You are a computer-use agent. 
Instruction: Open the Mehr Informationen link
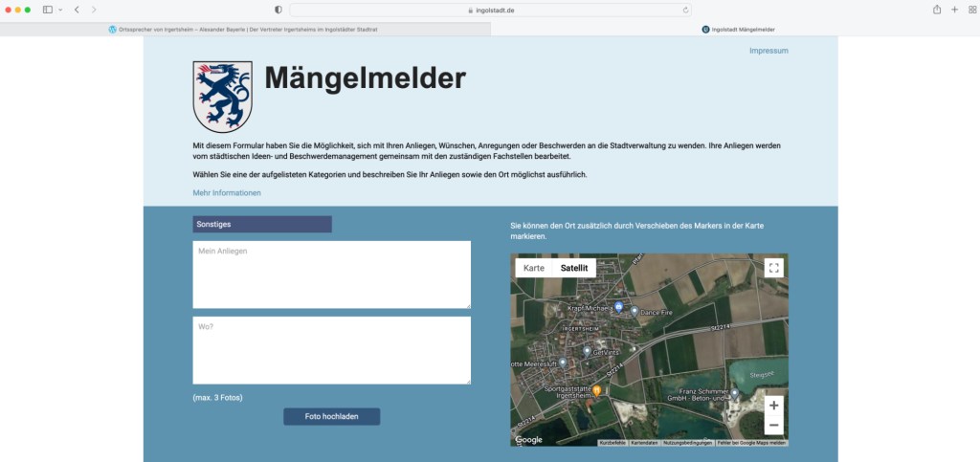point(227,193)
